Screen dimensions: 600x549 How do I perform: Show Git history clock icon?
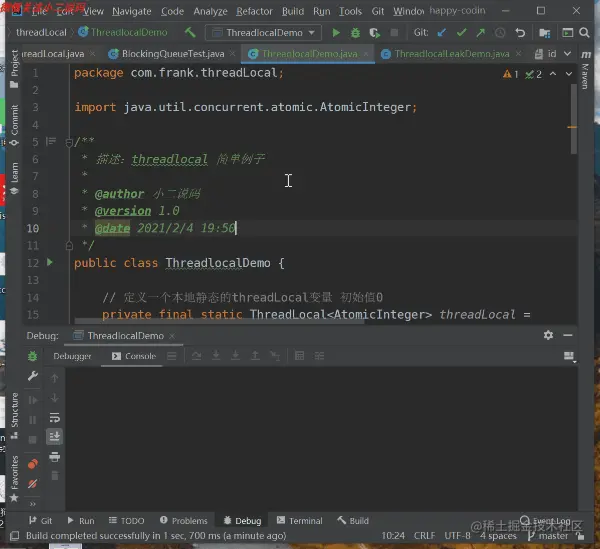click(500, 33)
